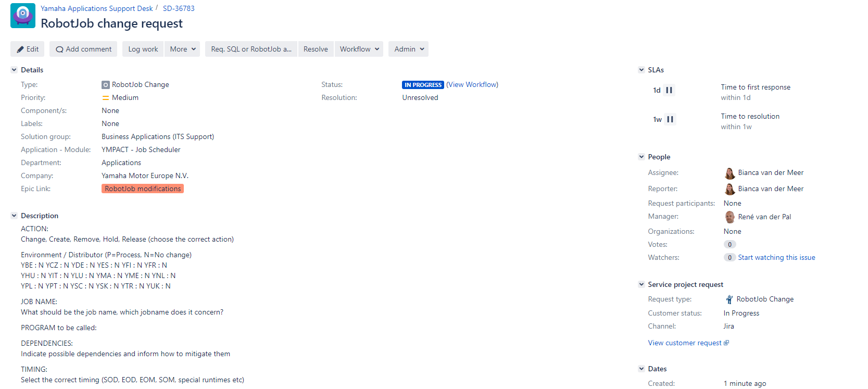Open SD-36783 issue key link
The width and height of the screenshot is (868, 389).
(179, 8)
